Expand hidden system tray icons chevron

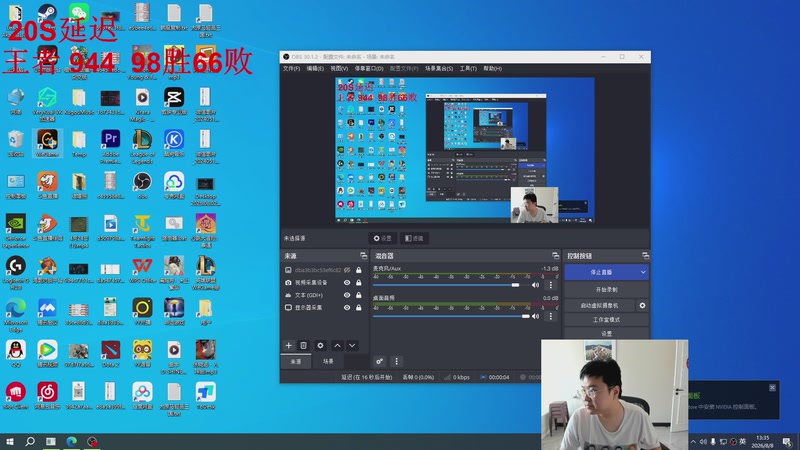coord(693,441)
